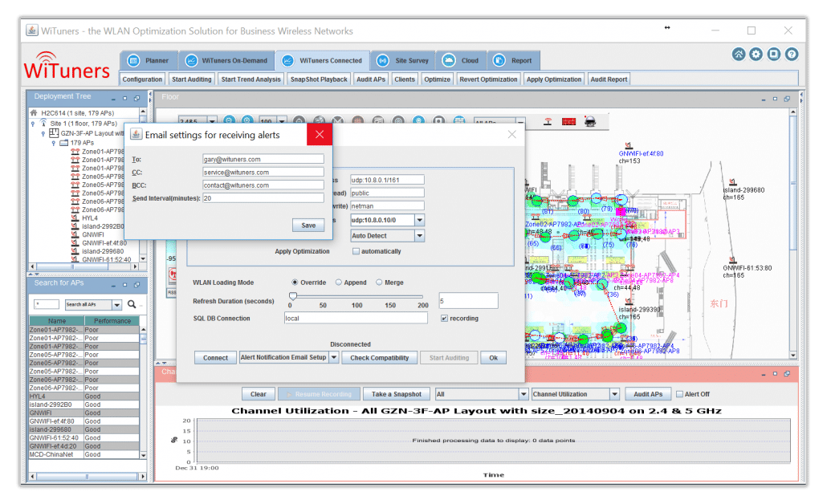The width and height of the screenshot is (827, 504).
Task: Click the magnifier search icon in Search for APs
Action: click(x=132, y=304)
